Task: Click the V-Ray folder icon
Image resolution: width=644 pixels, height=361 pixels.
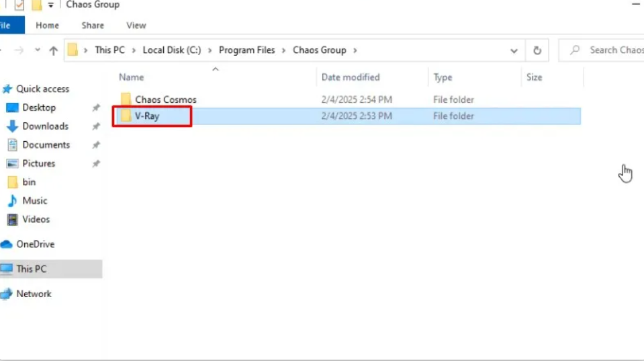Action: (126, 116)
